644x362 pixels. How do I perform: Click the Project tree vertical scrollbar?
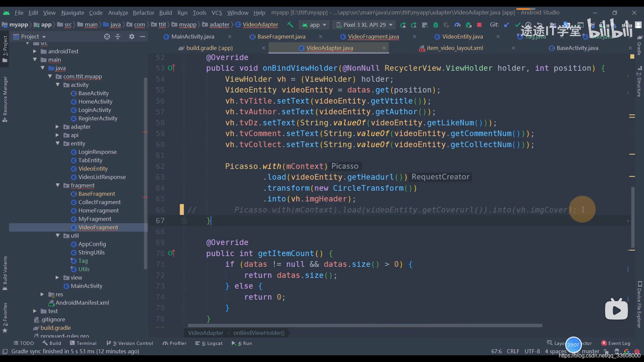pyautogui.click(x=145, y=173)
